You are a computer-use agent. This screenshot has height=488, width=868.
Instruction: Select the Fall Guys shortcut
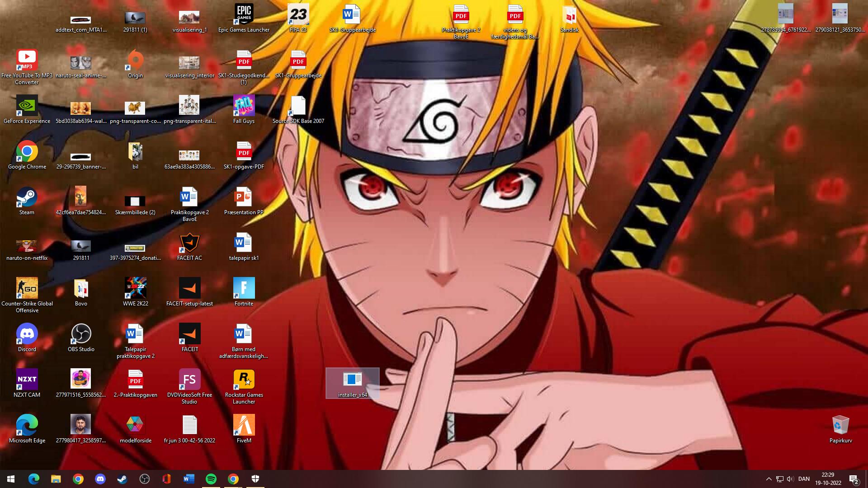pos(244,106)
